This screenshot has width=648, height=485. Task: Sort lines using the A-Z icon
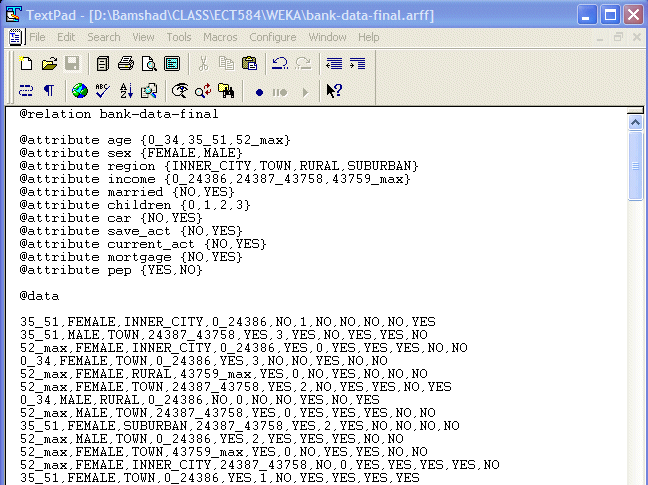(126, 91)
